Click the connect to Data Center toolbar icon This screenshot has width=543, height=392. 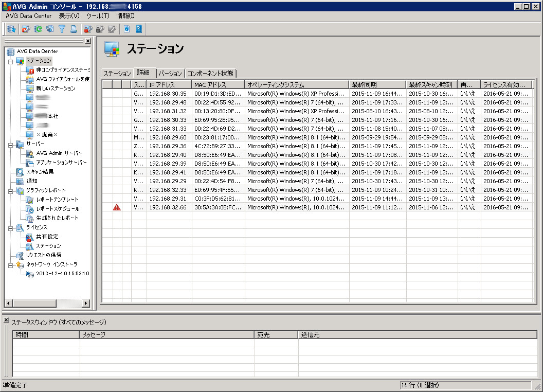click(x=11, y=29)
